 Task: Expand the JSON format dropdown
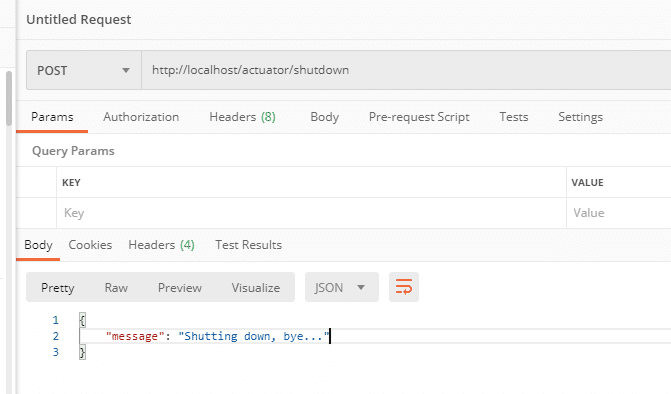(341, 287)
